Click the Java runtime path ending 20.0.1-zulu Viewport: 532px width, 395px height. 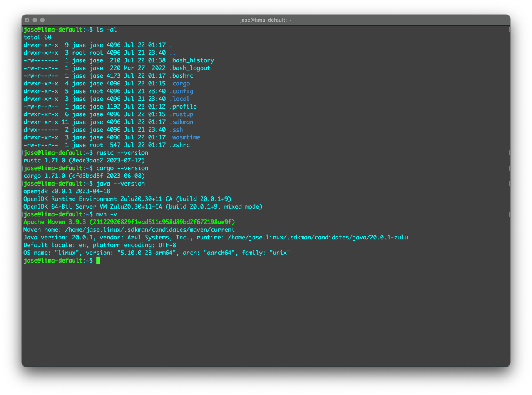[318, 238]
